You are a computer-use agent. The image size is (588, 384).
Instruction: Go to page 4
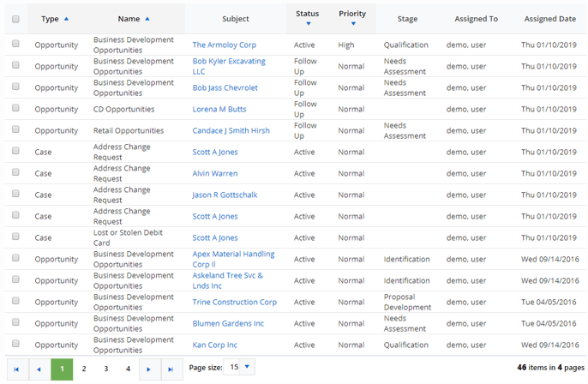click(128, 369)
